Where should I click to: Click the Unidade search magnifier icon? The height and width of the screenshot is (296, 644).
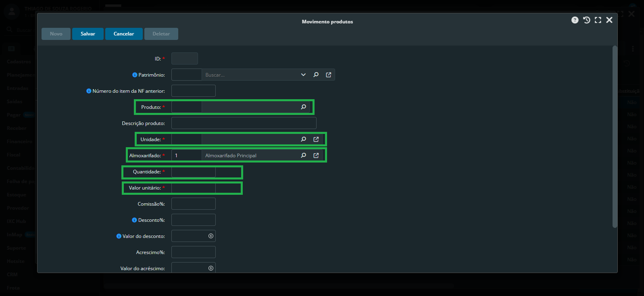304,139
